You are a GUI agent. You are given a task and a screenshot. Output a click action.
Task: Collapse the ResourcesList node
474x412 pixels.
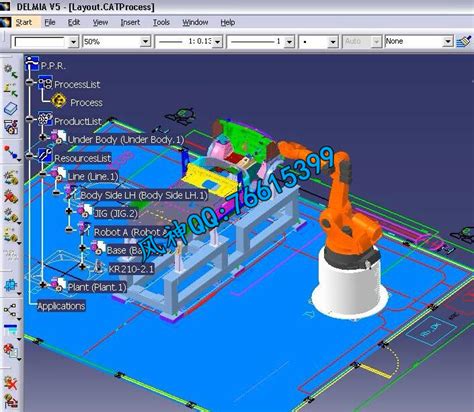coord(30,156)
